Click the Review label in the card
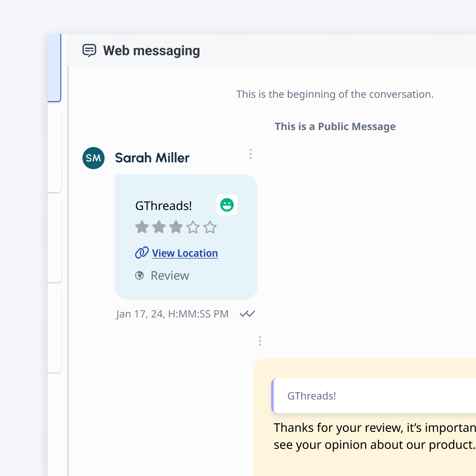 point(170,275)
